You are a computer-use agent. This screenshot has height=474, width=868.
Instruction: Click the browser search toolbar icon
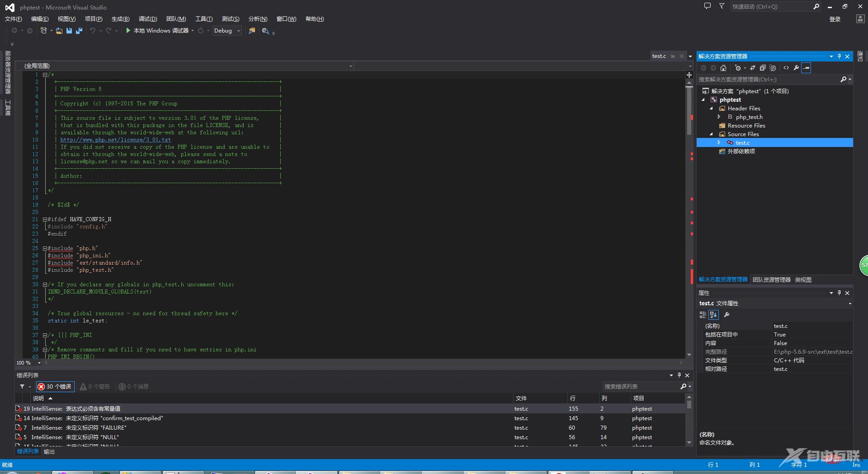(x=265, y=31)
